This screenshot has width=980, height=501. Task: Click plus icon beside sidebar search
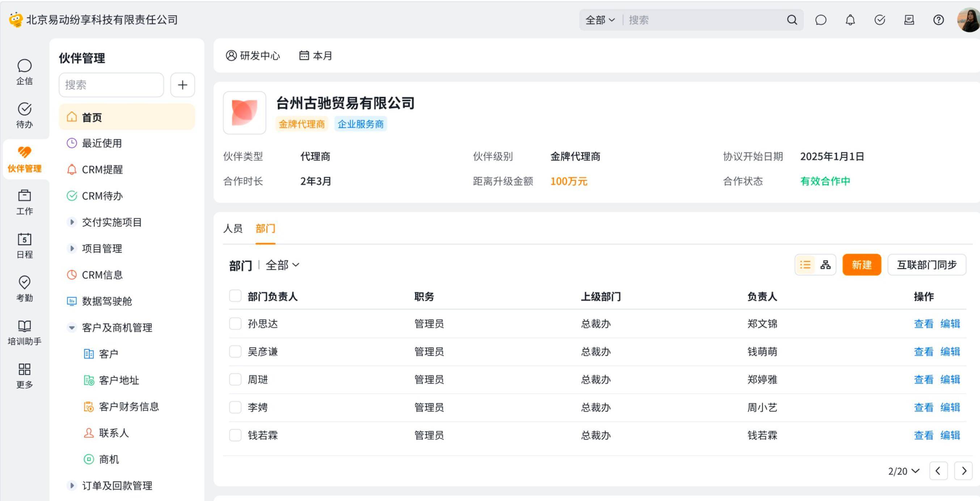tap(182, 85)
